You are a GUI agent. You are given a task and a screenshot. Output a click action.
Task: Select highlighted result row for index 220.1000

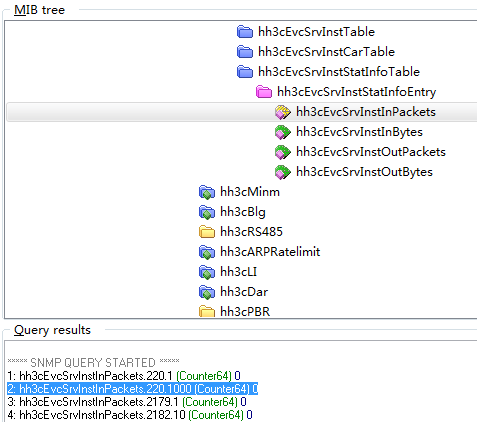pos(132,389)
